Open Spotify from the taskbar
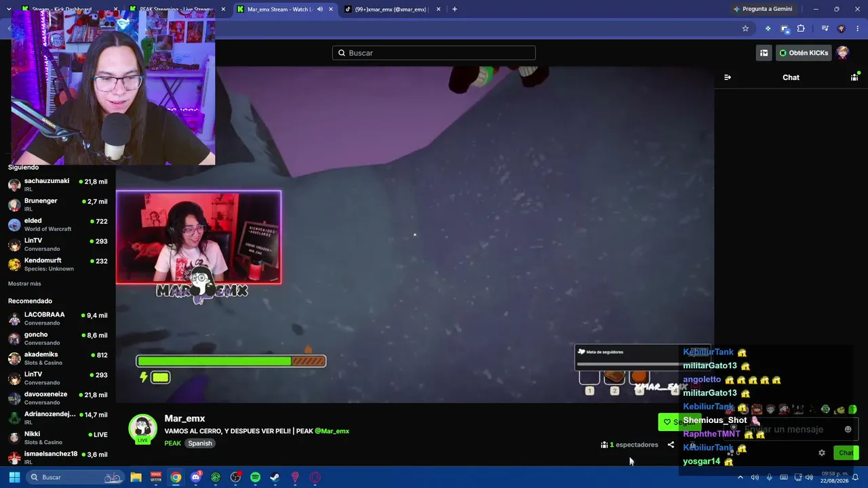868x488 pixels. (x=255, y=477)
